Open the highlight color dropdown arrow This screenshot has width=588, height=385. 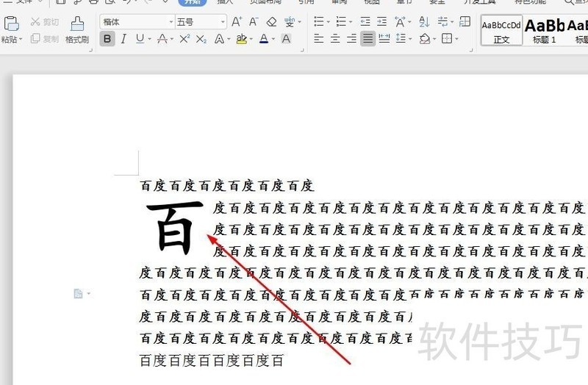[x=251, y=39]
